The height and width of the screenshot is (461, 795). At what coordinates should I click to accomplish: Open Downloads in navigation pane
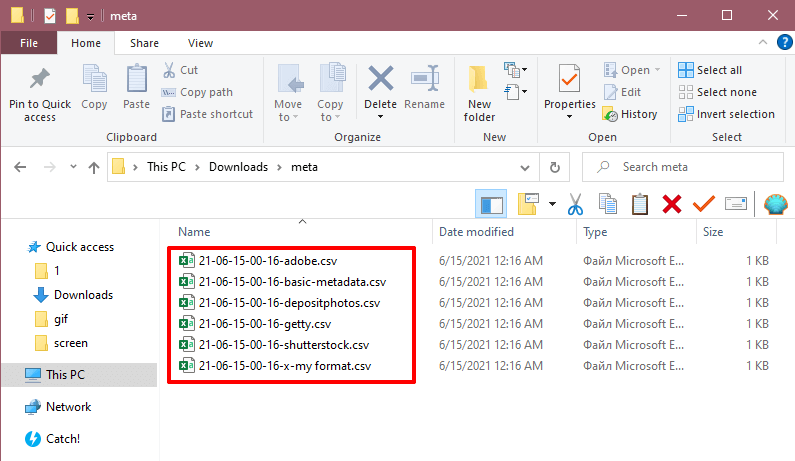tap(74, 295)
